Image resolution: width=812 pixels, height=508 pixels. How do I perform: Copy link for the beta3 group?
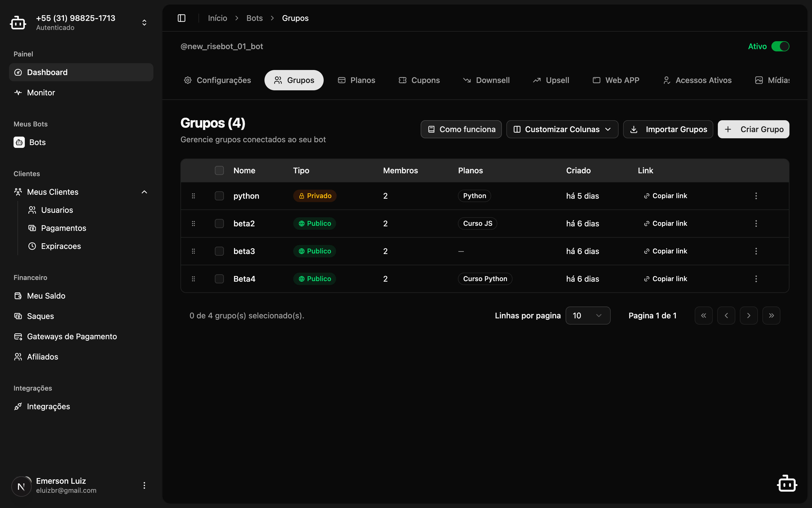tap(665, 251)
